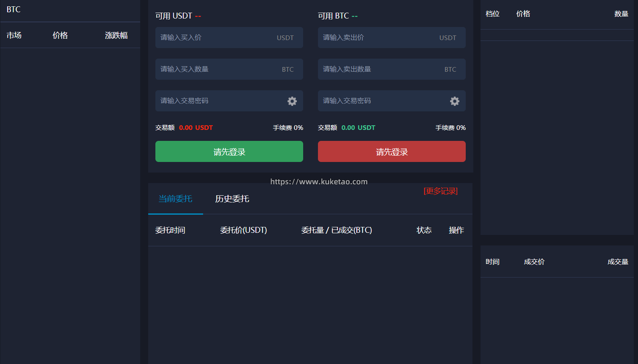Click the 状态 column header
This screenshot has height=364, width=638.
(424, 230)
